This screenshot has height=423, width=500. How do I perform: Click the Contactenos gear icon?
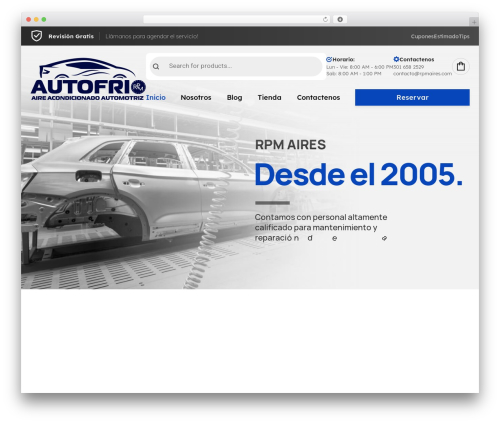click(396, 59)
